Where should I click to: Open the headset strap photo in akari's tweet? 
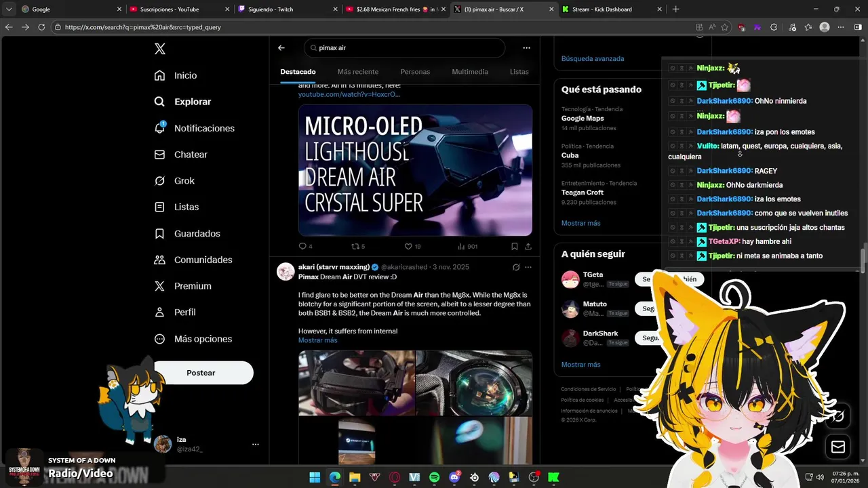(x=357, y=383)
